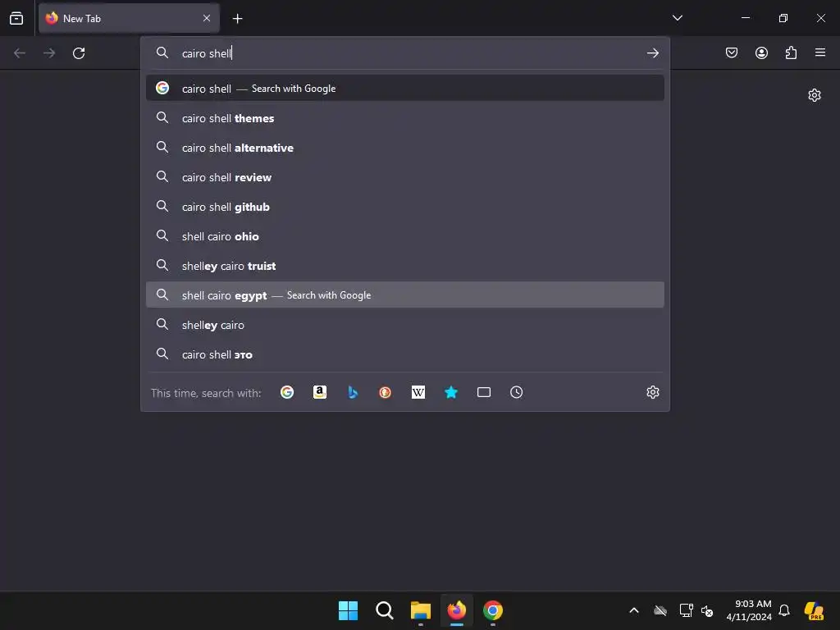Open a new tab with plus button

point(237,19)
